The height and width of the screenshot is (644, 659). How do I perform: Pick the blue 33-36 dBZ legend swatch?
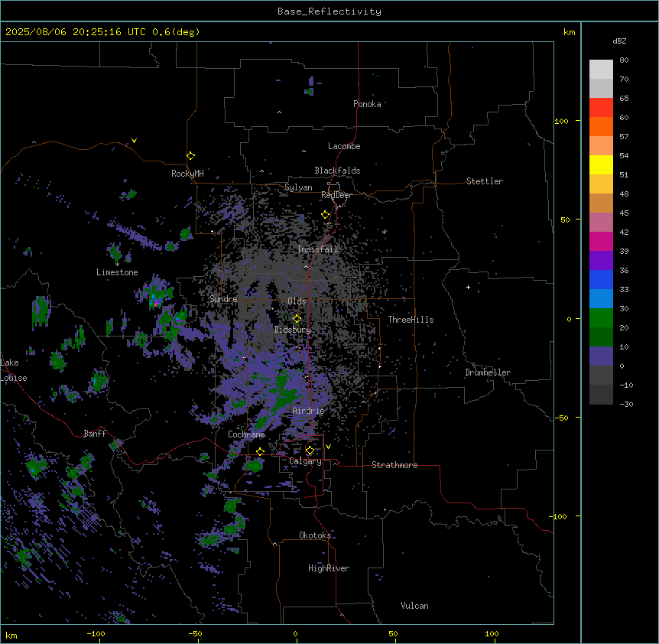(601, 279)
